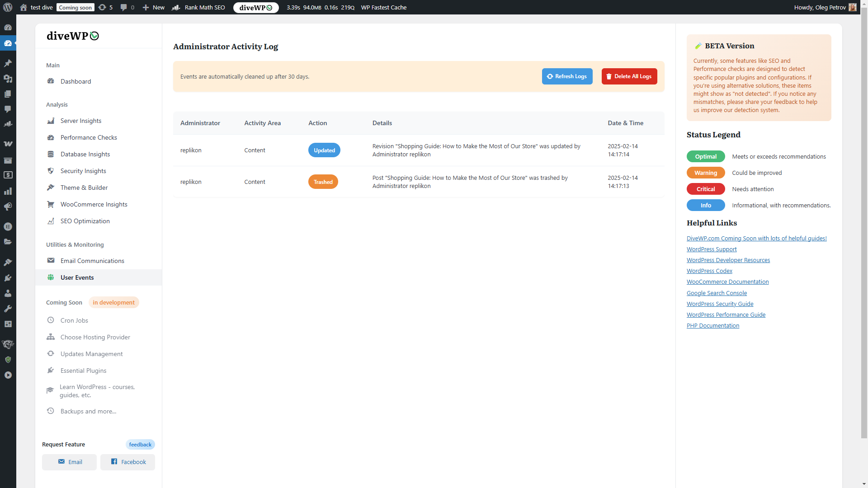Click the Plugins icon in WordPress sidebar

(x=8, y=278)
